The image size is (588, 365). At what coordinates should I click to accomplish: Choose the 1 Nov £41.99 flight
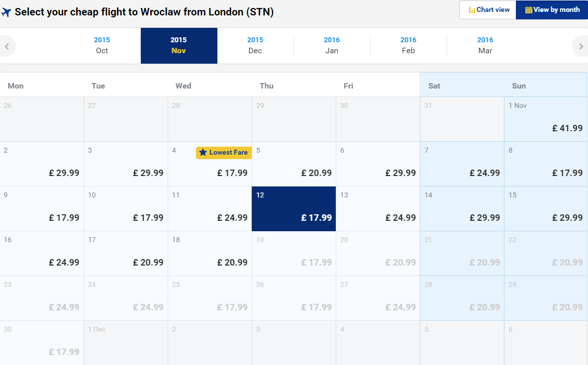[546, 119]
